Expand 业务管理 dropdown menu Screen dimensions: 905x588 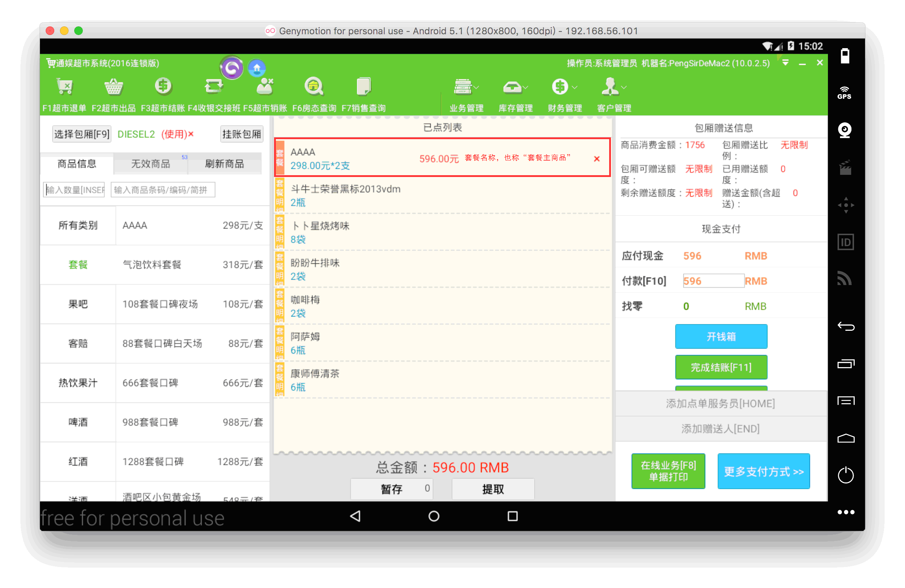(466, 95)
